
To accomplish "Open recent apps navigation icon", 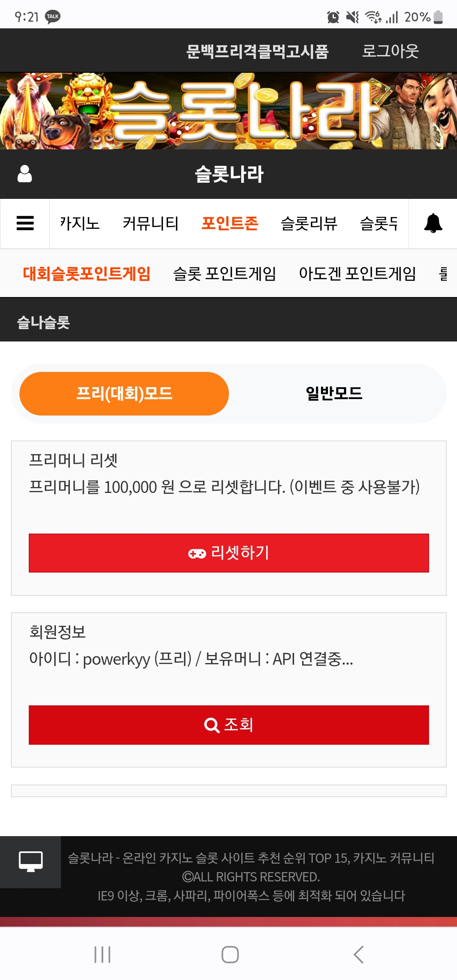I will click(102, 955).
